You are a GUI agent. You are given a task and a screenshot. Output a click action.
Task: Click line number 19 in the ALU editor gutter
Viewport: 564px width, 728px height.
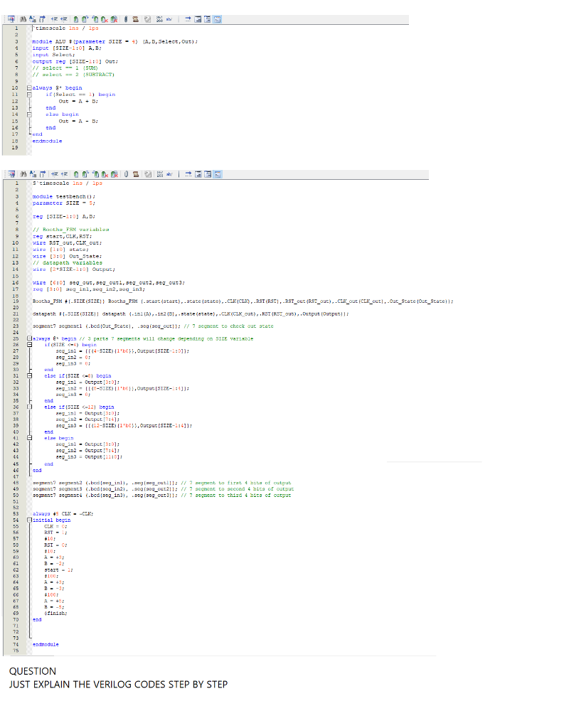point(15,147)
